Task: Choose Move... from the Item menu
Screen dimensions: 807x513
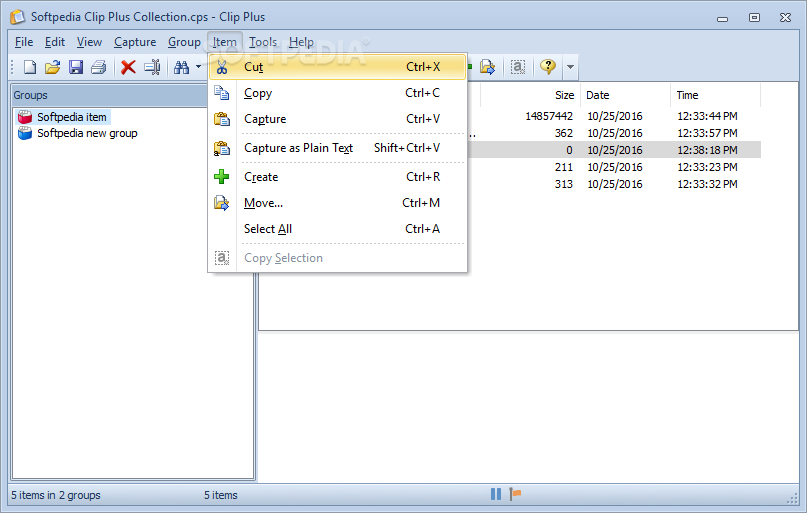Action: [x=338, y=203]
